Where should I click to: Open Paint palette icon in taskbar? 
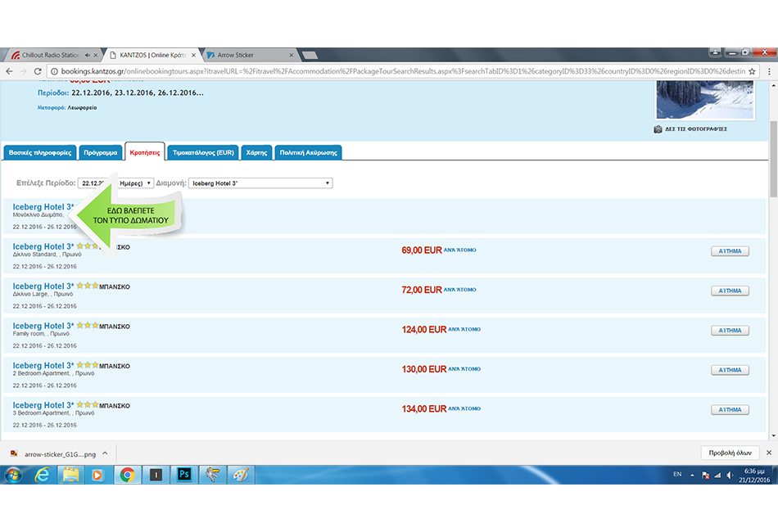pos(241,474)
